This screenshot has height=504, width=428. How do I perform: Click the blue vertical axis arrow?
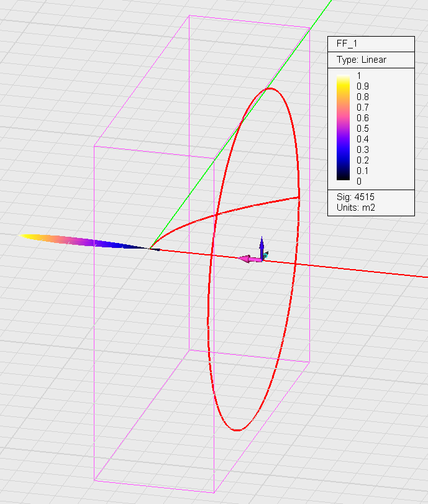point(262,245)
